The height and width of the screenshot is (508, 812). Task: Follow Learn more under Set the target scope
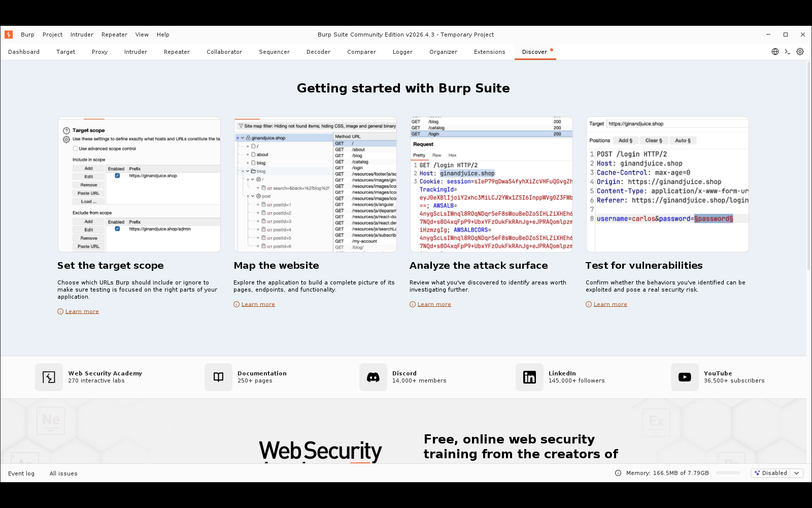[x=82, y=311]
